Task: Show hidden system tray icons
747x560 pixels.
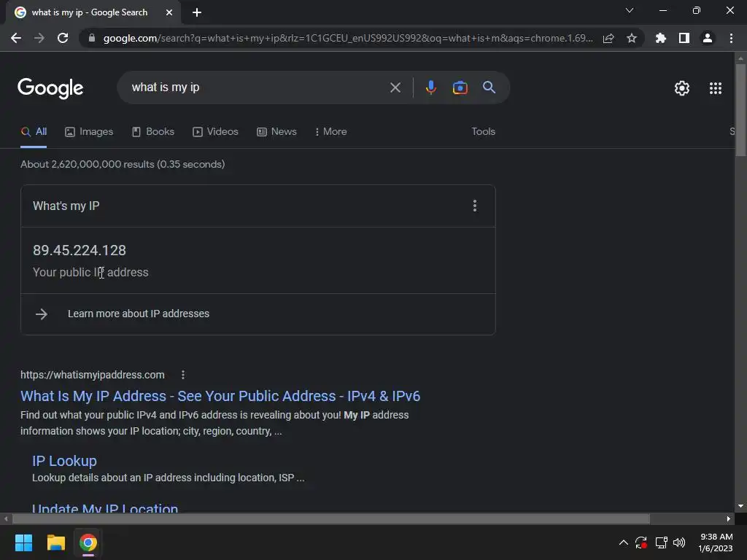Action: [623, 542]
